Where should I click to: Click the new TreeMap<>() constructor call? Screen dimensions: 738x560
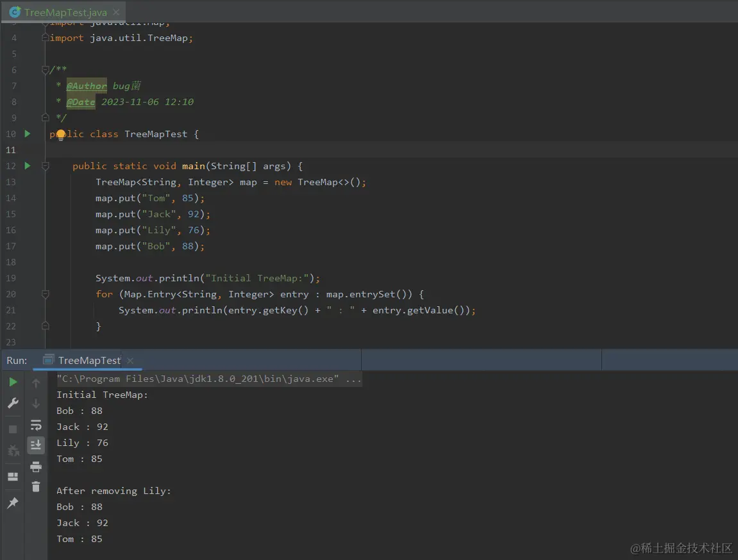pyautogui.click(x=317, y=182)
